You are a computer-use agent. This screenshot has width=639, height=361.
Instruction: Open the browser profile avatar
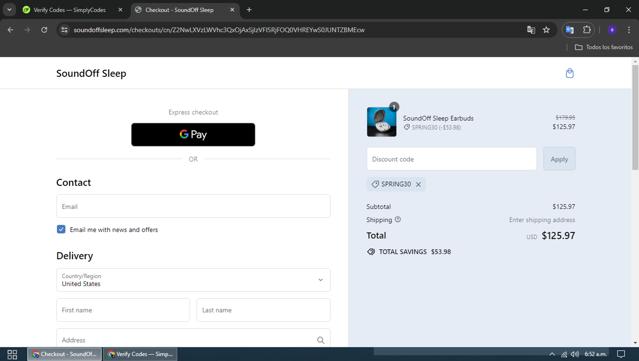pos(612,30)
